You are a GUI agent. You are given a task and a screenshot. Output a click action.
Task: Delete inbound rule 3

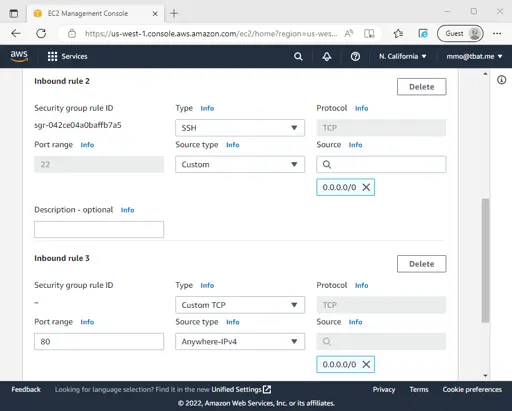[422, 264]
